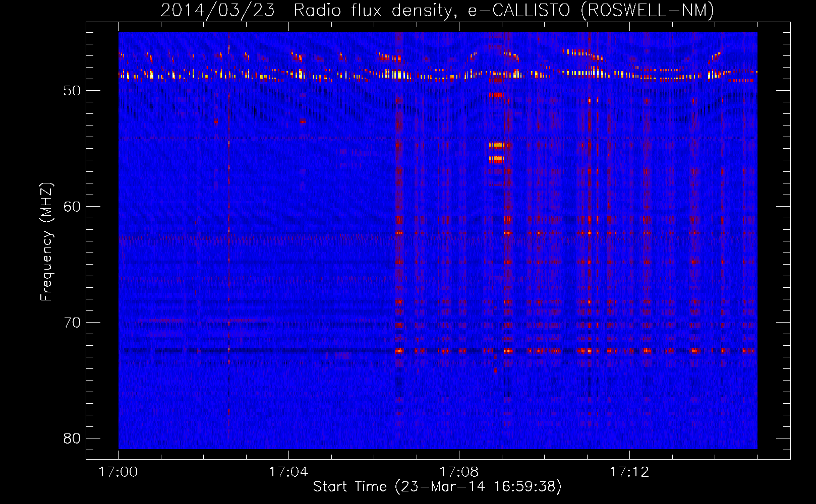This screenshot has height=504, width=816.
Task: Click the '17:12' time tick label
Action: click(629, 472)
